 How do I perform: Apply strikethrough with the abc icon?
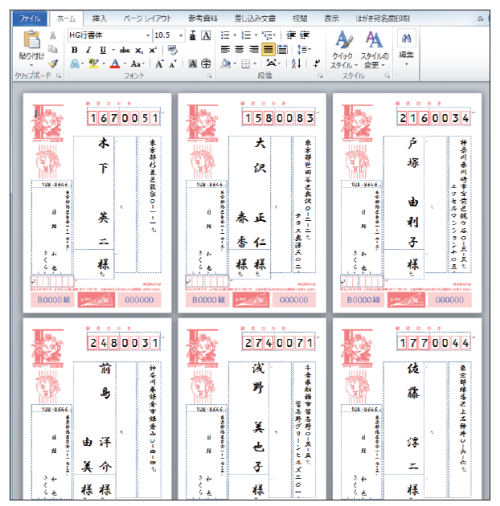pos(125,50)
